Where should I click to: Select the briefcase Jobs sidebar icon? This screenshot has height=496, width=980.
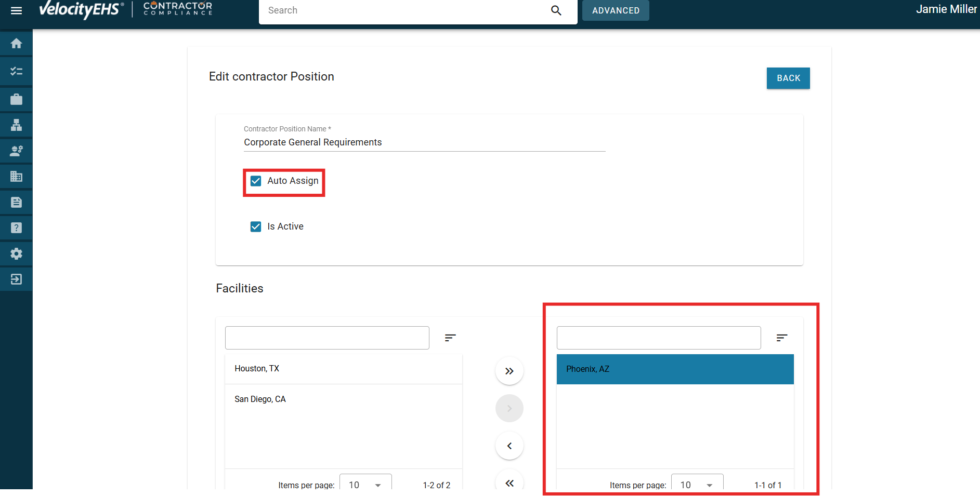16,99
